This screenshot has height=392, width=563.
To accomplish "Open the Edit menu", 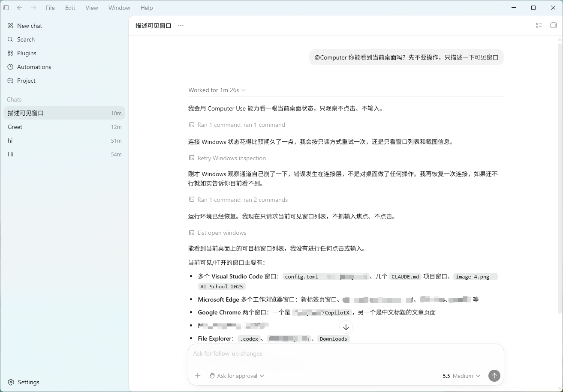I will pos(70,8).
